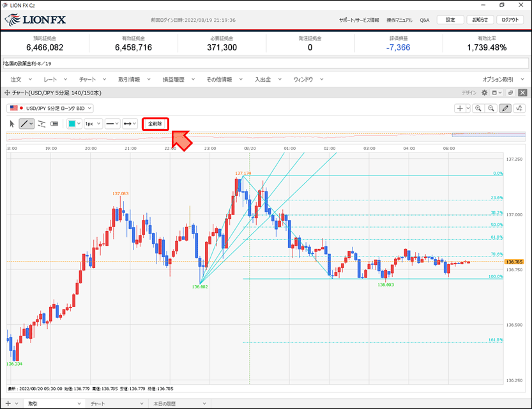
Task: Click the current price label 136.785
Action: click(x=514, y=262)
